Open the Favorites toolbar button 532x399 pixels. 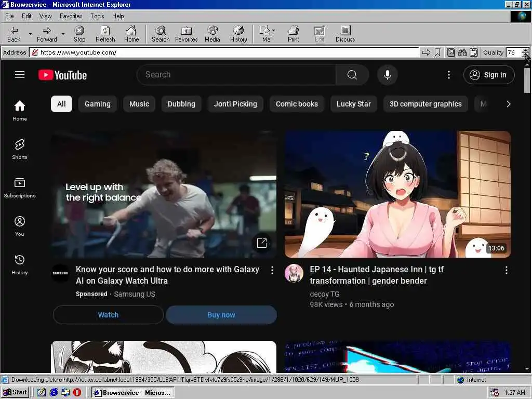point(187,34)
